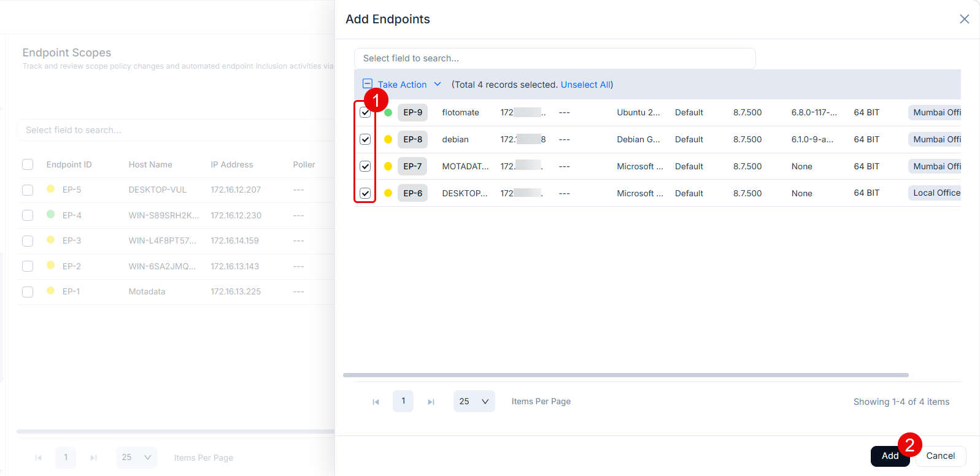
Task: Click the EP-6 endpoint ID tag
Action: (412, 193)
